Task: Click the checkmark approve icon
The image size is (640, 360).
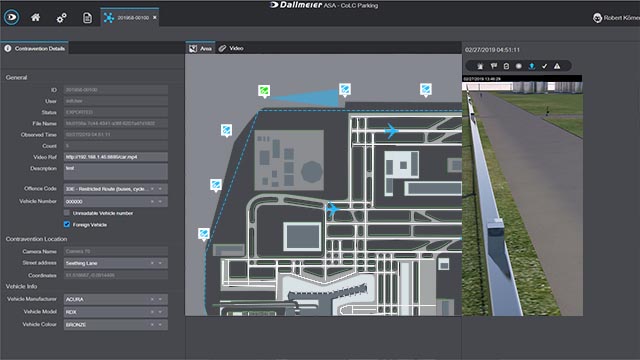Action: coord(544,66)
